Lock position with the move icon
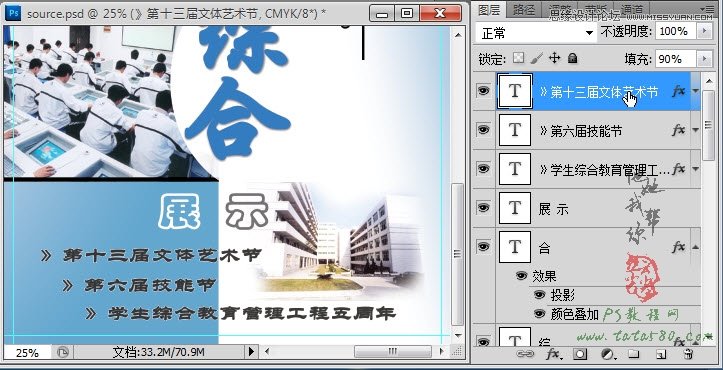 554,58
